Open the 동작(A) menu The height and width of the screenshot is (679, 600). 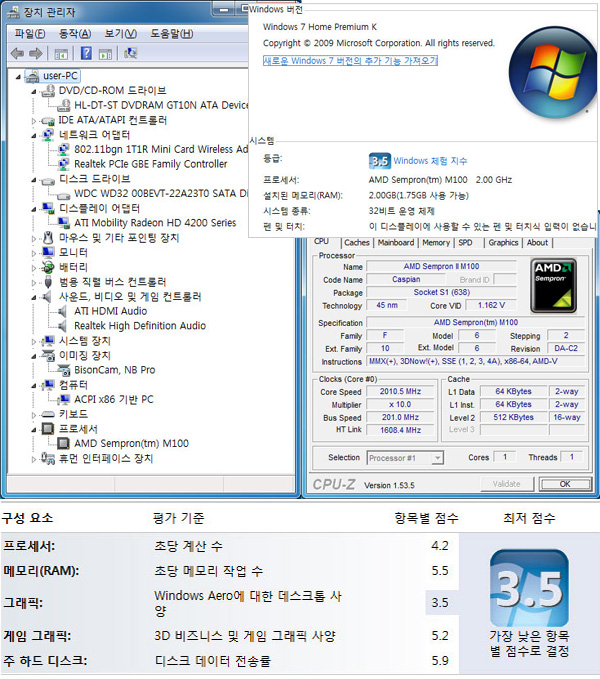pos(75,33)
